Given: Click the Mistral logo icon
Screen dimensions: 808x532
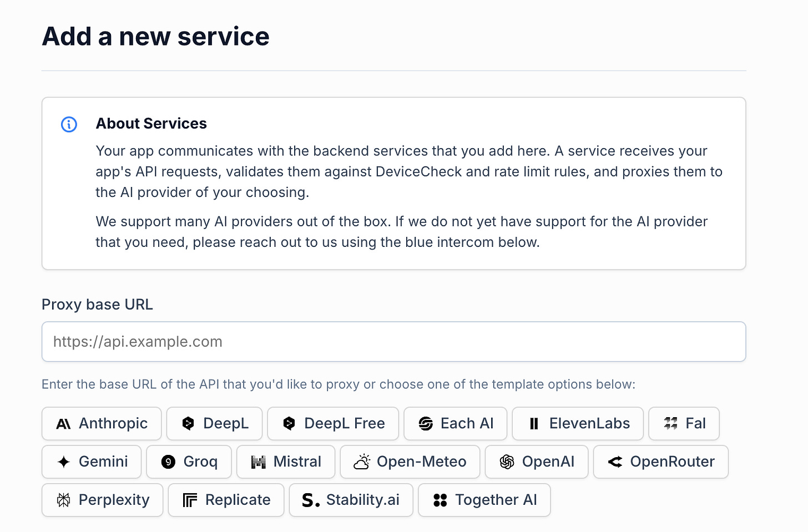Looking at the screenshot, I should [258, 462].
